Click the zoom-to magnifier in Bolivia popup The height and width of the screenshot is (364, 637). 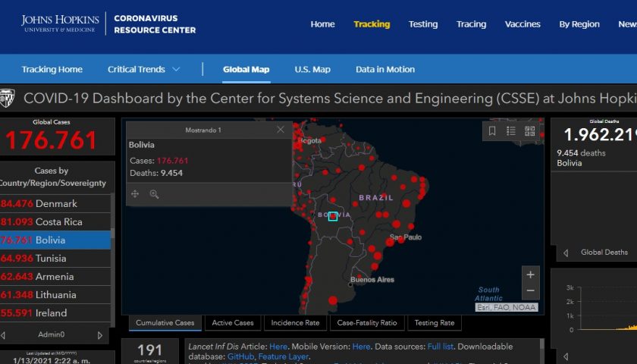[154, 194]
